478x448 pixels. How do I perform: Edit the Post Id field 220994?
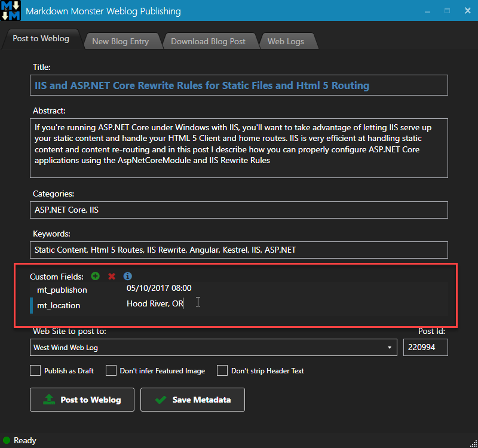[425, 348]
